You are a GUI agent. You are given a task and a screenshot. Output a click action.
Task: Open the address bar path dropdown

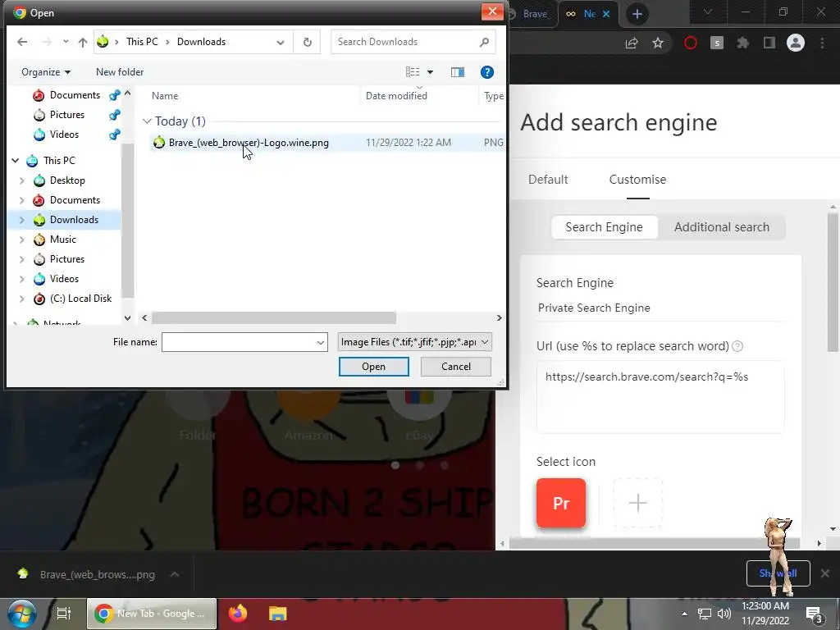281,42
